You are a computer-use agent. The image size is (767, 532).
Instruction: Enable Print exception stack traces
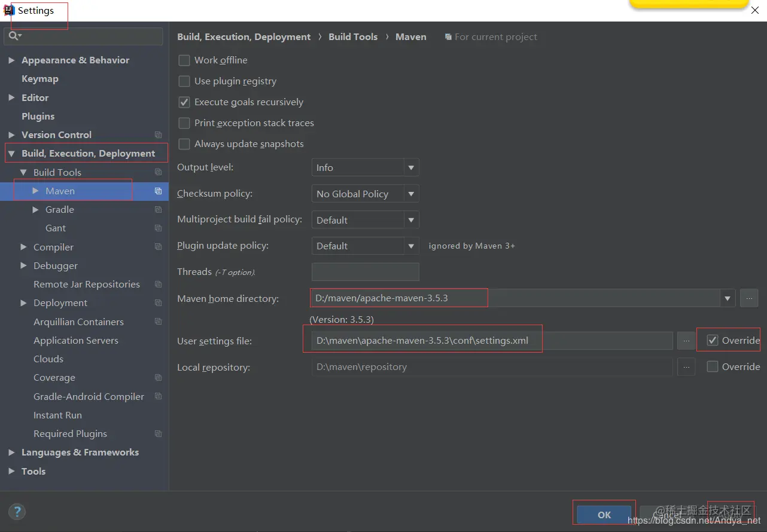click(x=184, y=123)
